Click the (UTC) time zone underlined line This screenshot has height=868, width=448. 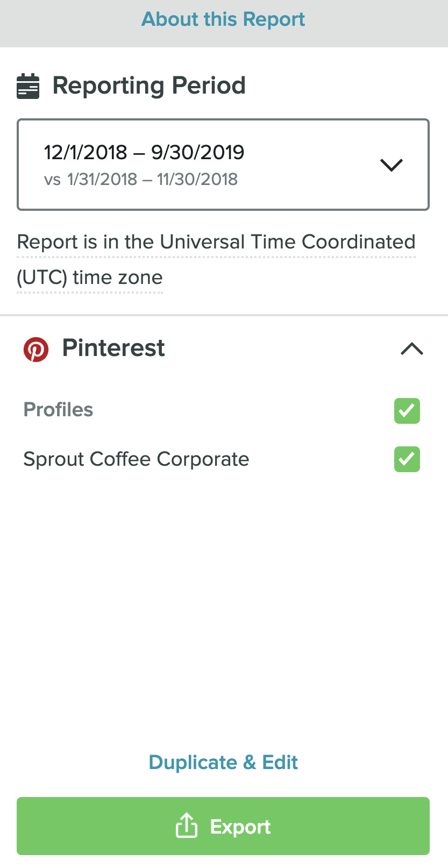tap(90, 278)
